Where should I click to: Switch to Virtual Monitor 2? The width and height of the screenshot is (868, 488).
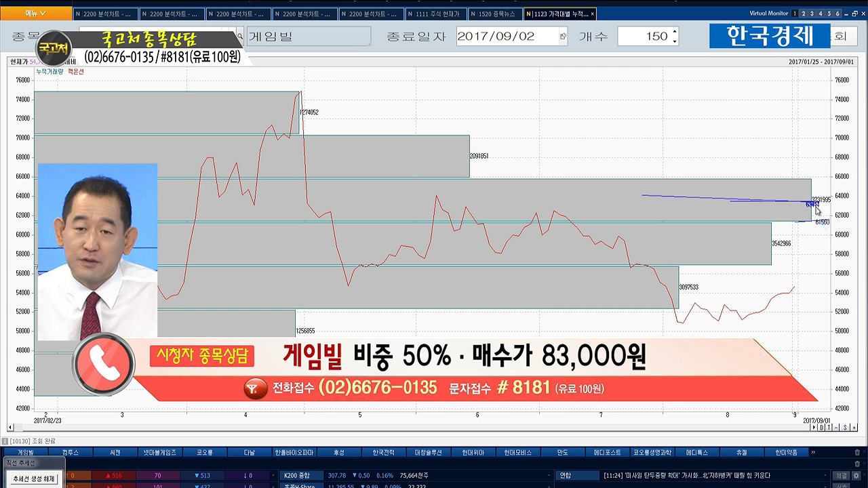(x=804, y=14)
